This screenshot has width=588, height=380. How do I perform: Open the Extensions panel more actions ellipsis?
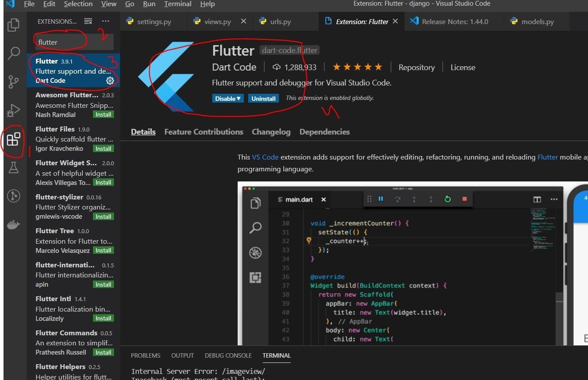point(106,21)
